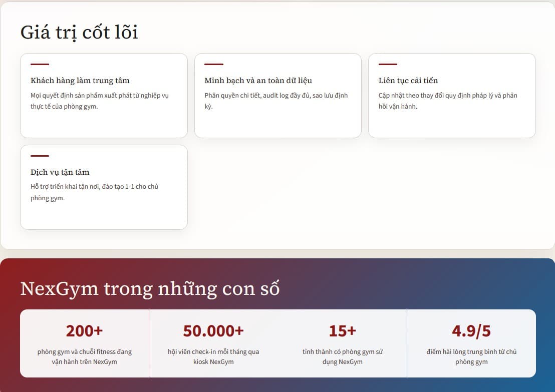Select the 'Dịch vụ tận tâm' card title
The height and width of the screenshot is (392, 555).
tap(60, 172)
